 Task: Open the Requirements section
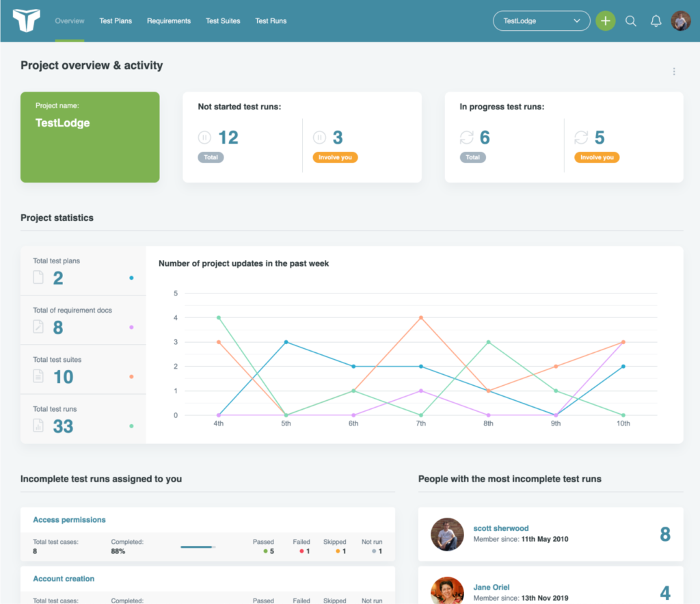pyautogui.click(x=168, y=21)
